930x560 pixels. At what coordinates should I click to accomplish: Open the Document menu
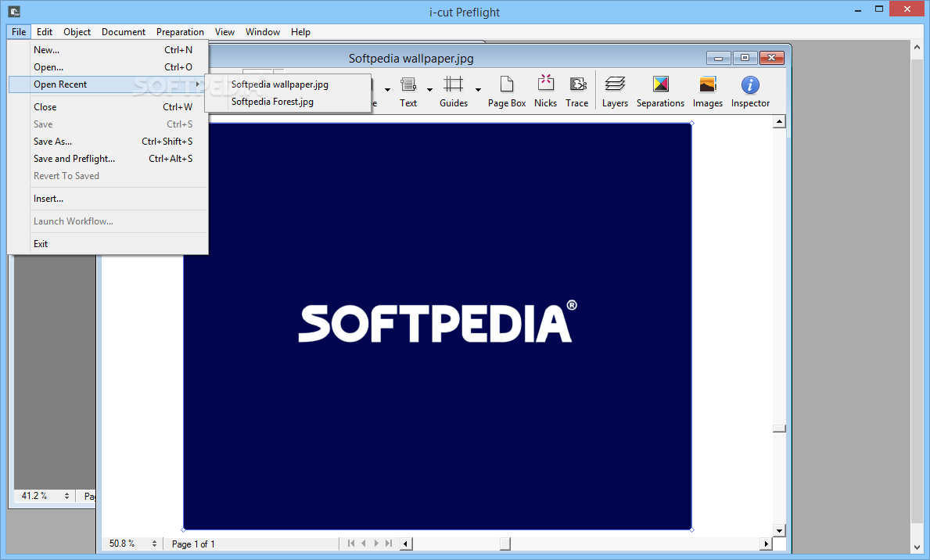tap(124, 32)
